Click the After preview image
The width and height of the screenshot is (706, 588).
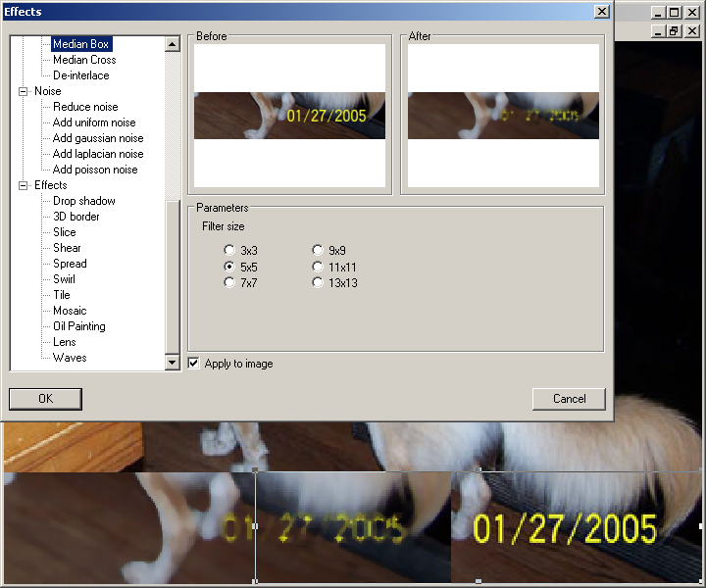pos(503,116)
